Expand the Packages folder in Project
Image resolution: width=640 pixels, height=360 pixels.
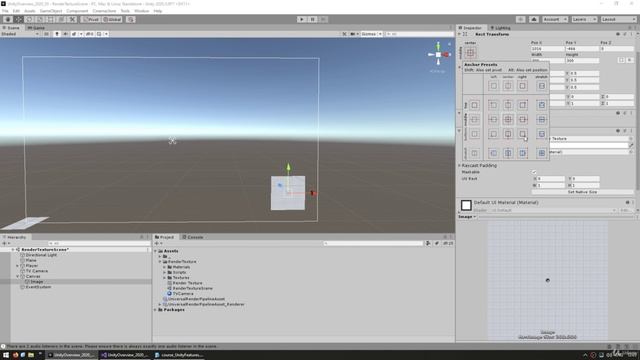tap(156, 310)
